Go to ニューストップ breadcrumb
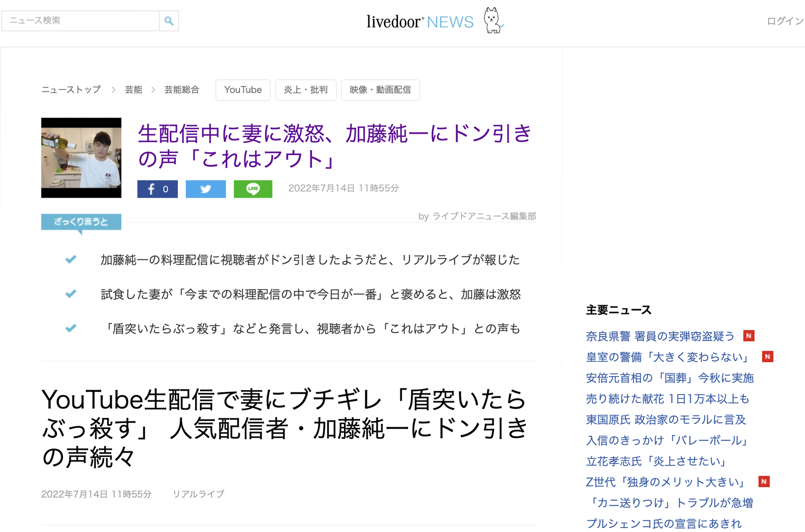The height and width of the screenshot is (532, 805). point(71,90)
